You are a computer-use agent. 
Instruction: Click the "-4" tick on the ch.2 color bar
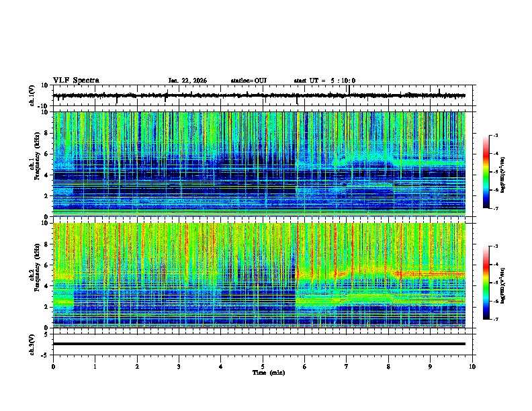[496, 265]
